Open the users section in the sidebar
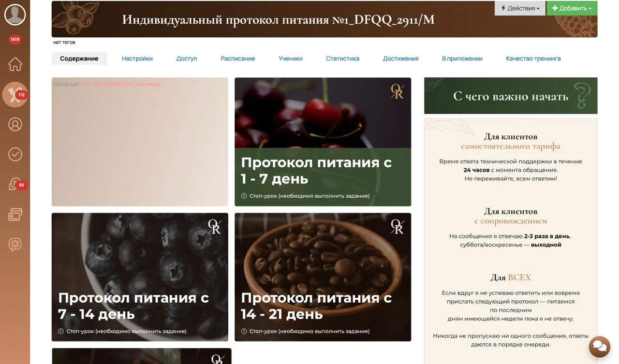 pos(15,124)
